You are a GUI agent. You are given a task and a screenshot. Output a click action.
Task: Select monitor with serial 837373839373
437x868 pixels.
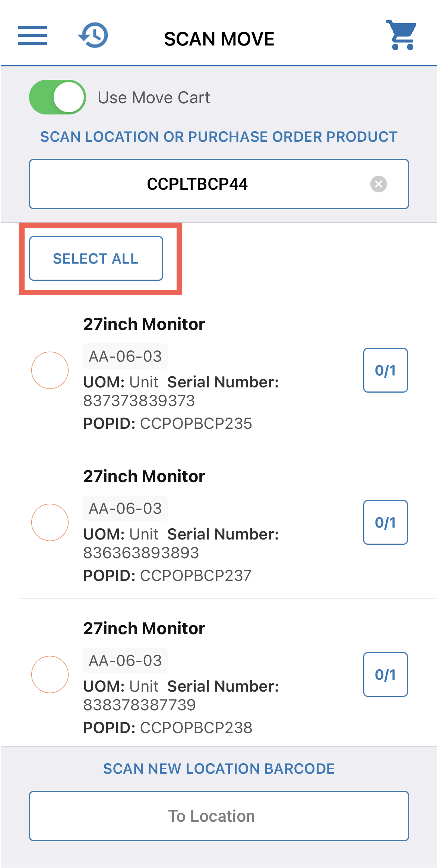[50, 370]
